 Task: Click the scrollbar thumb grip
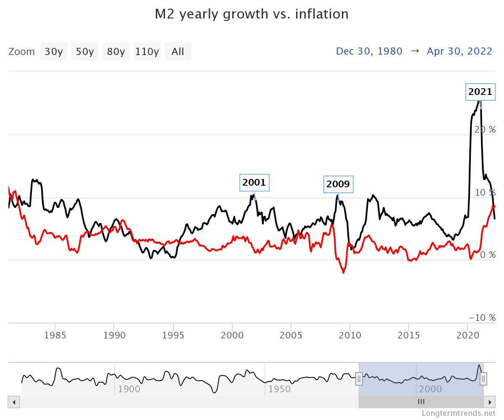point(421,402)
